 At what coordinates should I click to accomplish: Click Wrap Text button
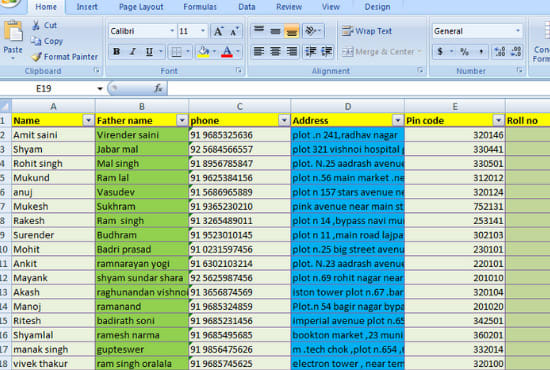point(367,31)
